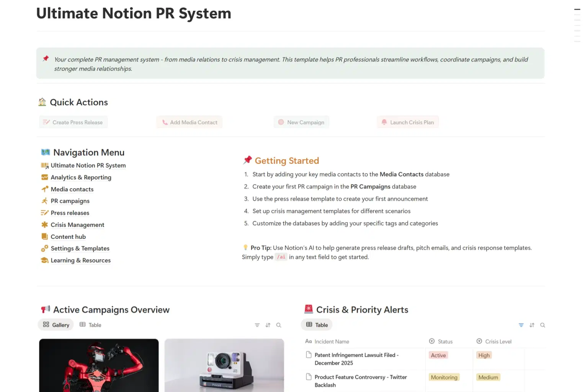Open search in Crisis & Priority Alerts
Viewport: 588px width, 392px height.
(542, 325)
